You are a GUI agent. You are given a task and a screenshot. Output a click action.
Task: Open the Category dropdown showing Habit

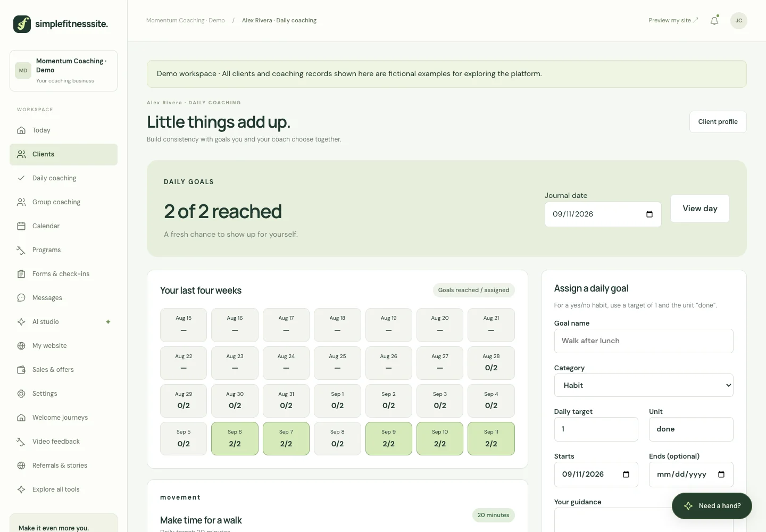point(644,385)
